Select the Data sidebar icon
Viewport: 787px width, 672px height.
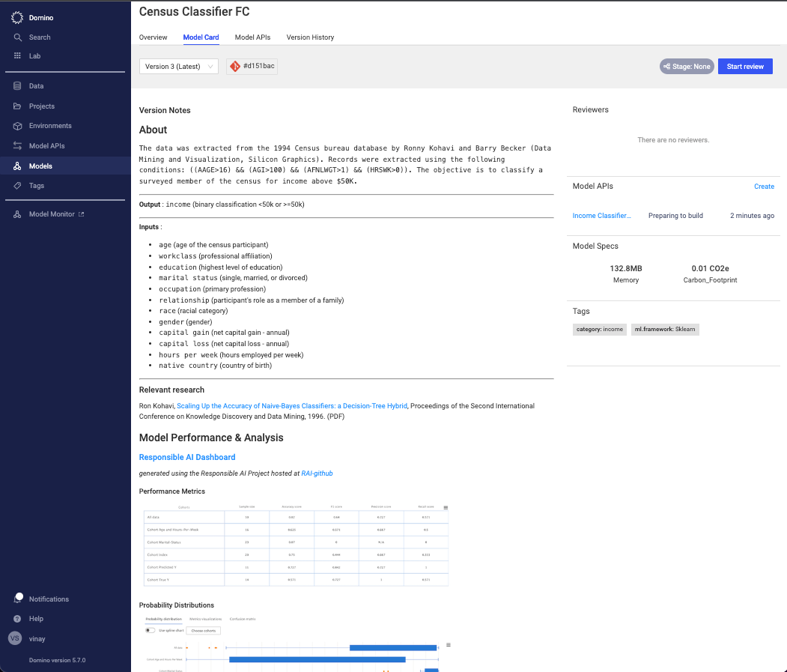16,85
